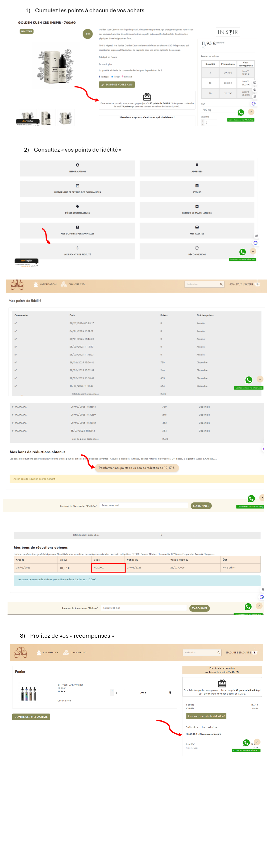This screenshot has height=868, width=274.
Task: Select the last Golden Kush product thumbnail
Action: click(x=65, y=117)
